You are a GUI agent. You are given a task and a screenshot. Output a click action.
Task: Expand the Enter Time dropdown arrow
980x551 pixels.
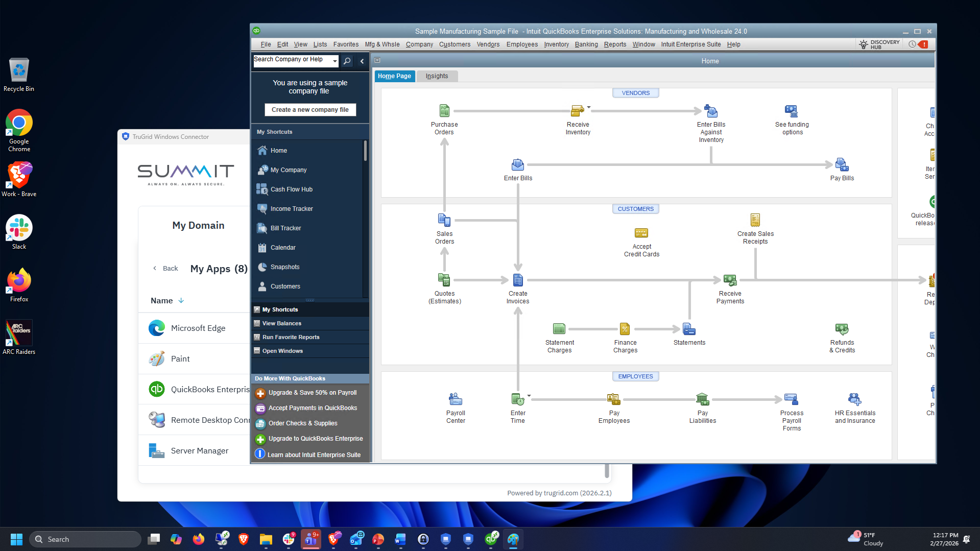(528, 395)
